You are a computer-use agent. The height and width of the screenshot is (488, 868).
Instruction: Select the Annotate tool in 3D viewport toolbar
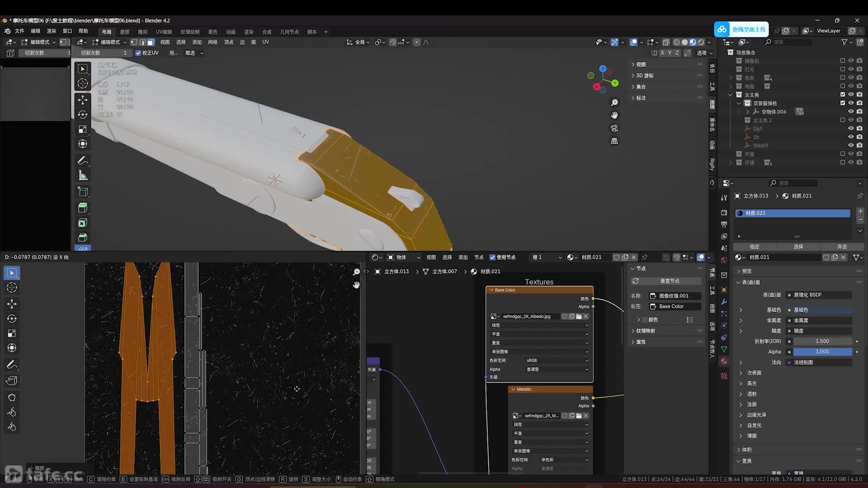pyautogui.click(x=83, y=161)
